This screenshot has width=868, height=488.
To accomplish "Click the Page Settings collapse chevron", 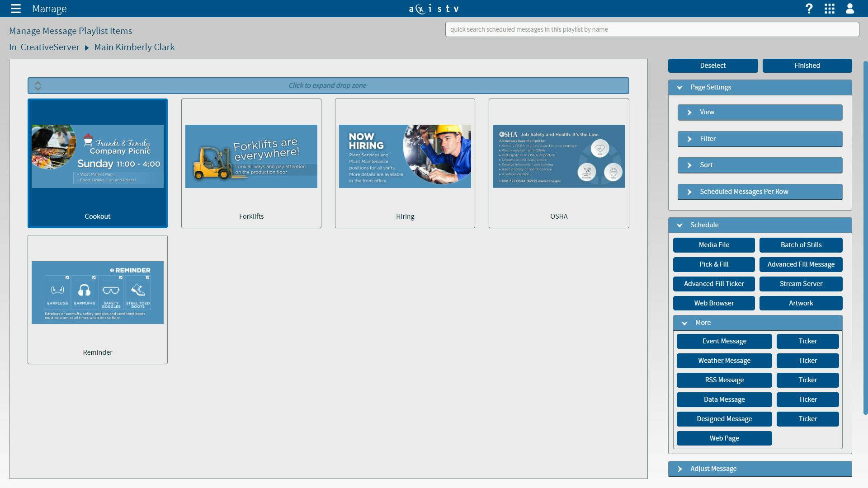I will 679,88.
